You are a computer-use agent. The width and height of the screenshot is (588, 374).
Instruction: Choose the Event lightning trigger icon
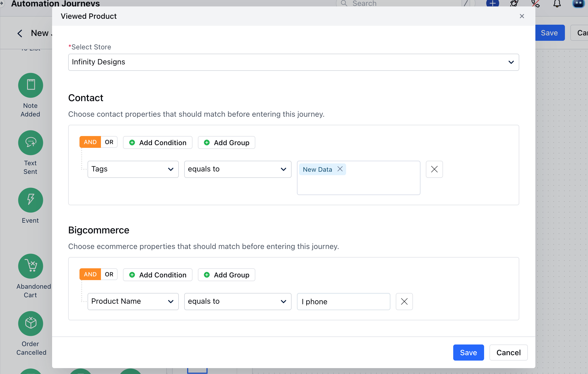(x=31, y=200)
